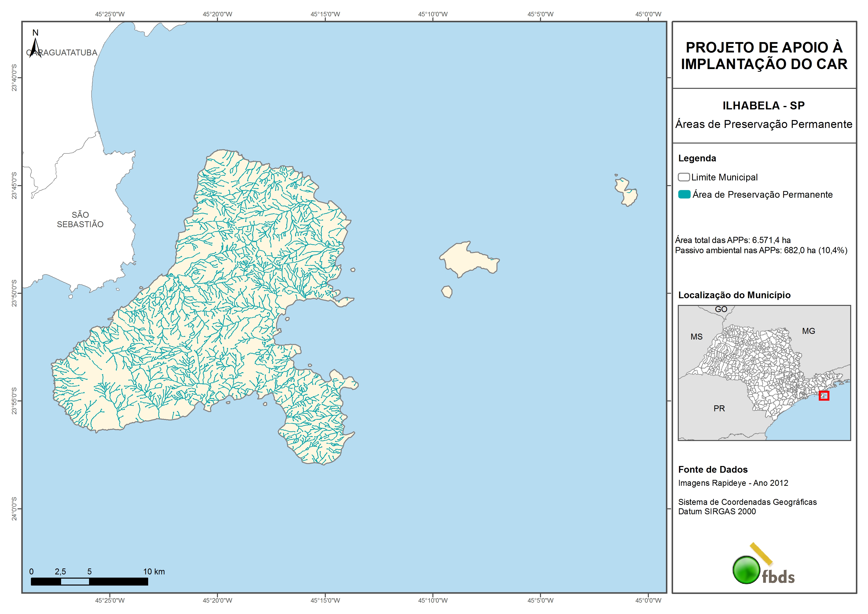This screenshot has height=614, width=868.
Task: Click the Limite Municipal legend symbol
Action: (683, 177)
